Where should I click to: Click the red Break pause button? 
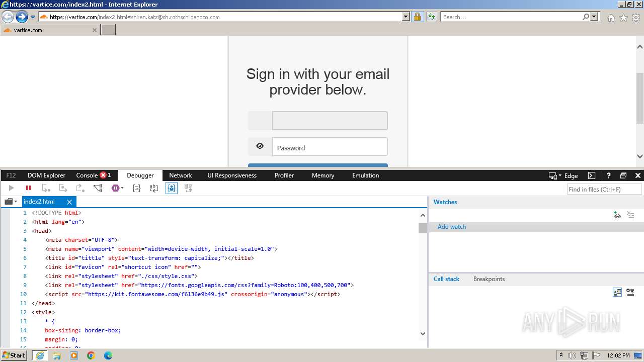28,188
